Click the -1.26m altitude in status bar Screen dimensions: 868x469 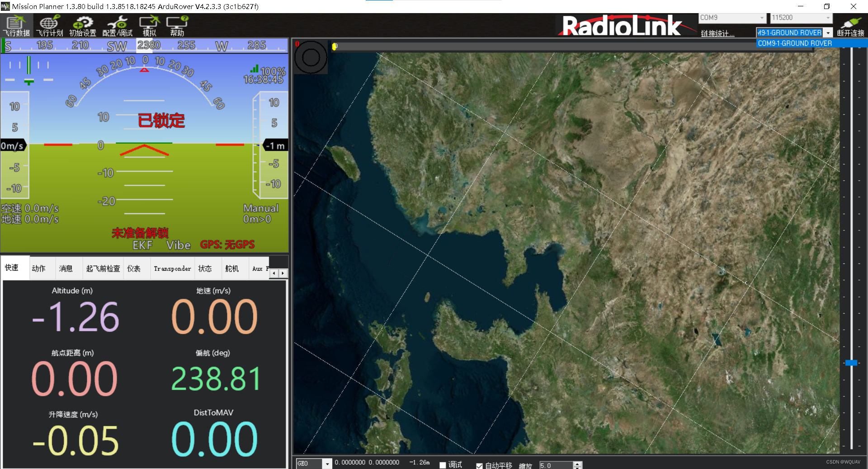point(420,463)
